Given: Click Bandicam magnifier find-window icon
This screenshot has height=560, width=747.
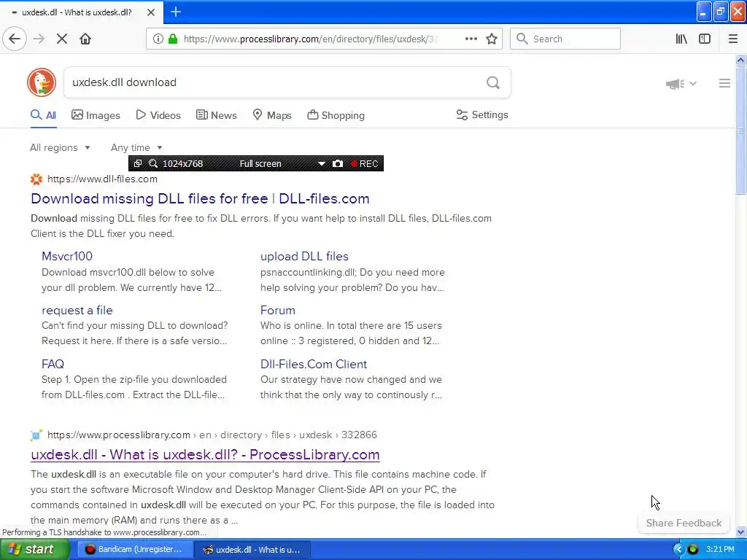Looking at the screenshot, I should click(153, 163).
